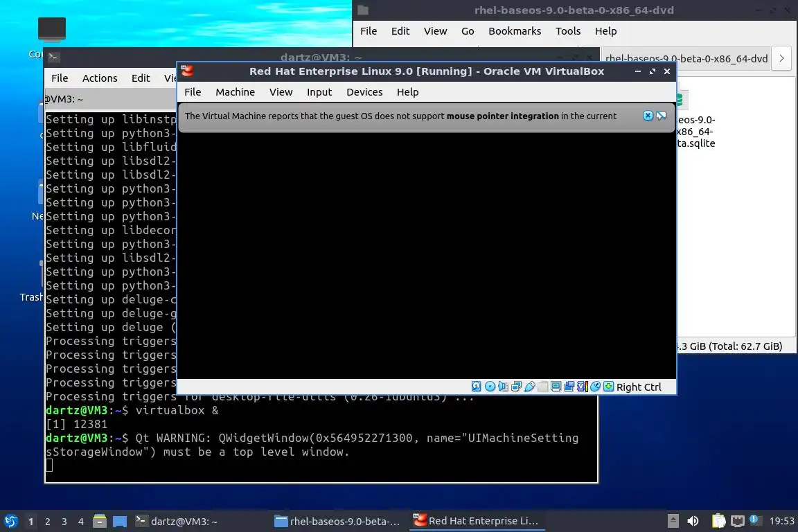This screenshot has height=532, width=798.
Task: Click the path bar forward chevron in file manager
Action: [x=781, y=59]
